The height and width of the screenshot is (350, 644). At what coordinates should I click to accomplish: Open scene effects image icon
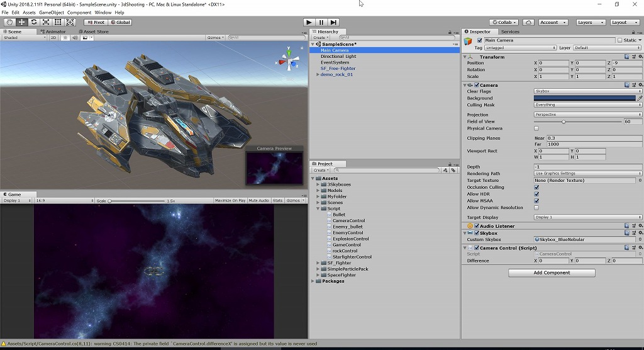[85, 37]
